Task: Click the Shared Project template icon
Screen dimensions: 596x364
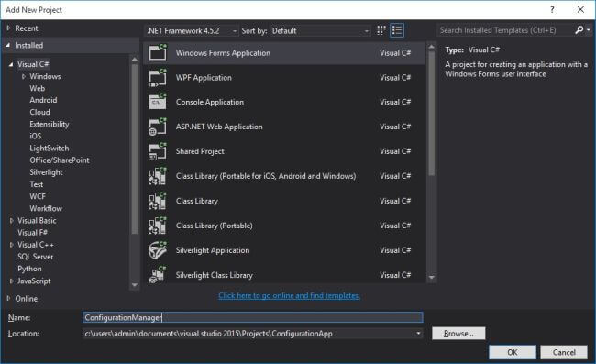Action: pyautogui.click(x=158, y=151)
